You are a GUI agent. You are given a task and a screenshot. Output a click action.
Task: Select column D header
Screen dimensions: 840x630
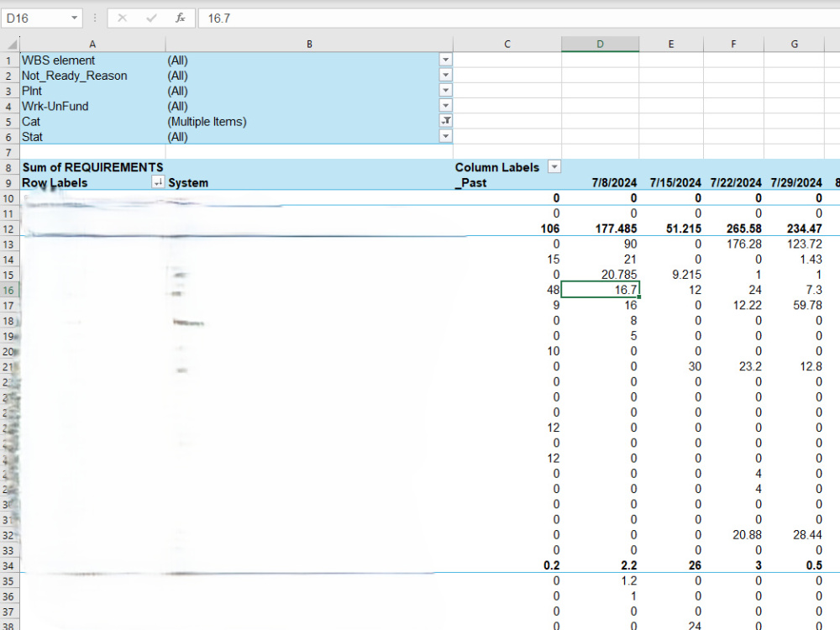[x=600, y=45]
